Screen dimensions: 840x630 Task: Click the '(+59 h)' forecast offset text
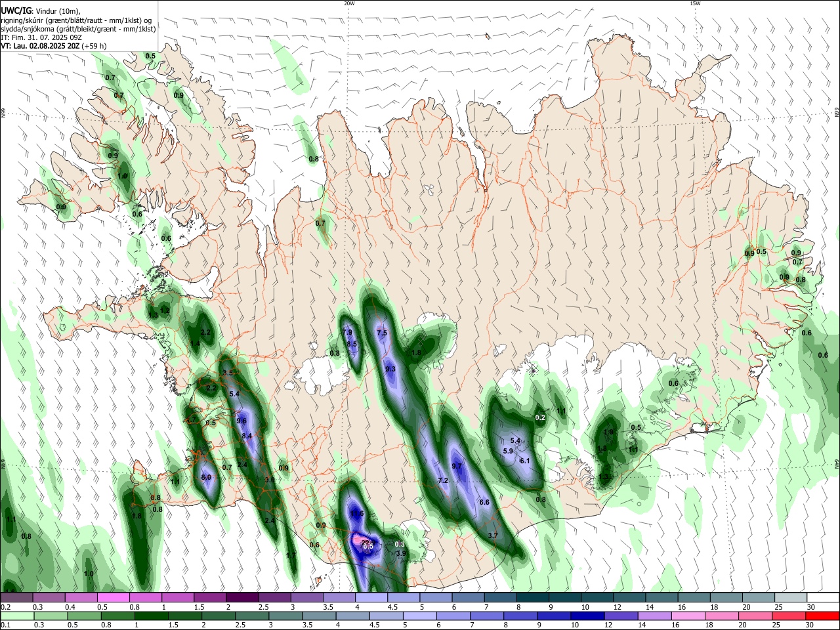[94, 46]
